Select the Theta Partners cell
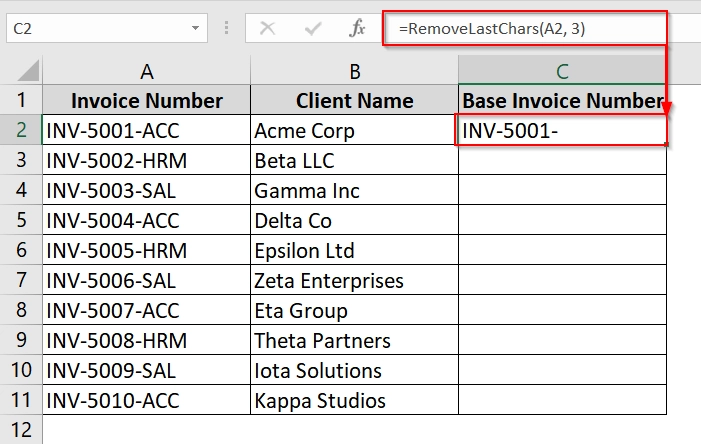Screen dimensions: 701x444 [355, 339]
